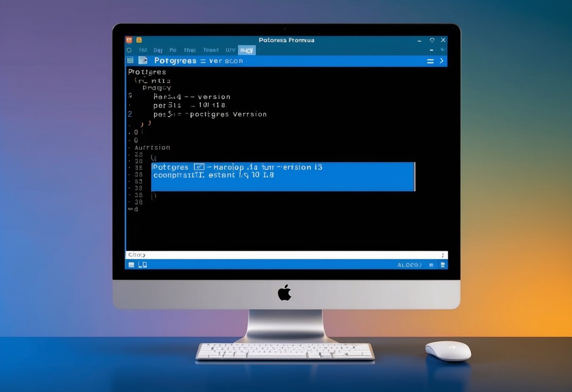Expand the arrow beside the Potoress title
Screen dimensions: 572x392
click(442, 50)
